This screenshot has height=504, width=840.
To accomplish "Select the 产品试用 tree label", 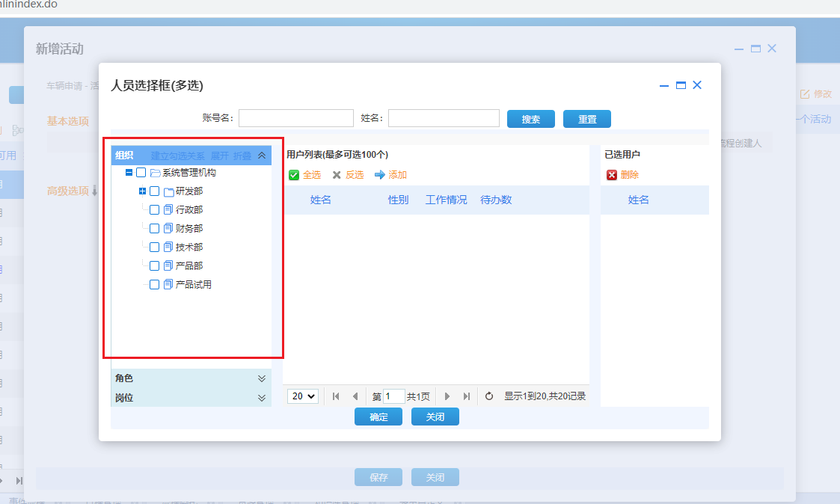I will [194, 284].
